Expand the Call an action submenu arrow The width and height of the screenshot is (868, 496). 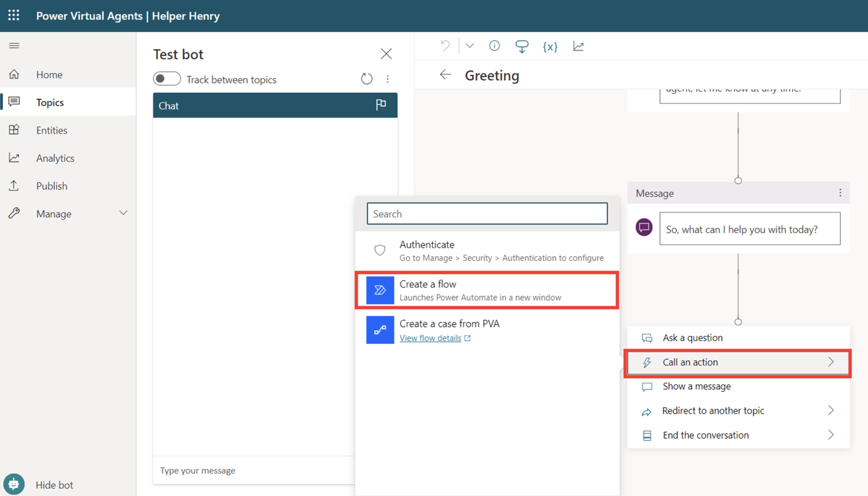831,362
